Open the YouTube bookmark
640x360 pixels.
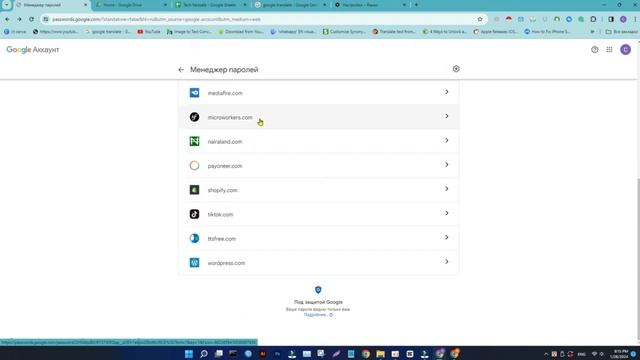[149, 31]
